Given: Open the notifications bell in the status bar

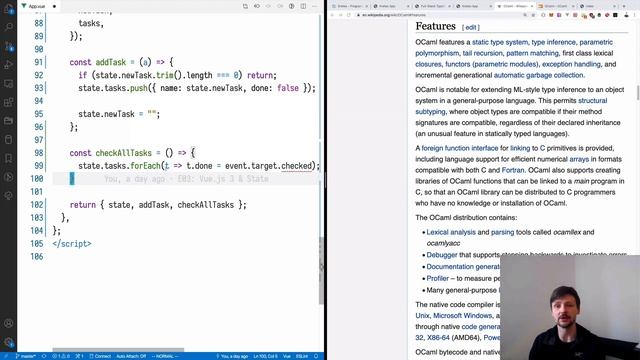Looking at the screenshot, I should tap(316, 356).
